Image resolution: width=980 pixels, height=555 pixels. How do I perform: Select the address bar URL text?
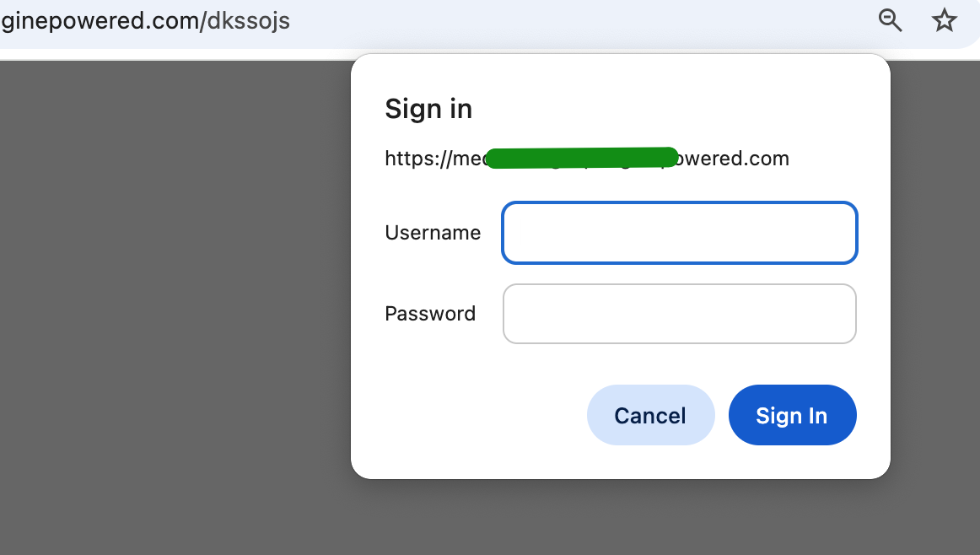(146, 20)
